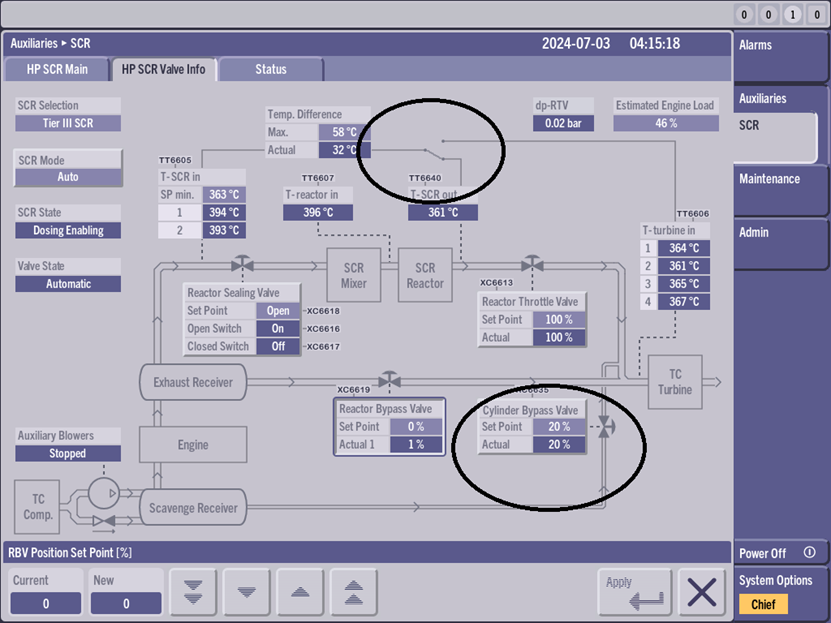The image size is (831, 623).
Task: Click the single-down fine decrease arrow icon
Action: pyautogui.click(x=246, y=592)
